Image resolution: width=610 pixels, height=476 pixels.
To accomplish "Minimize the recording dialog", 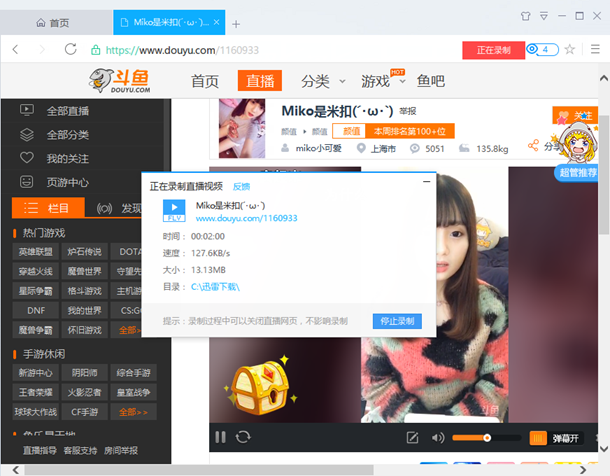I will point(426,182).
